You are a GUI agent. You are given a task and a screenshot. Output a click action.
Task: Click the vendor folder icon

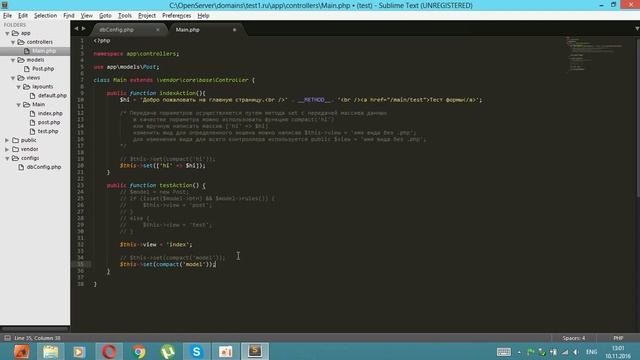[16, 149]
